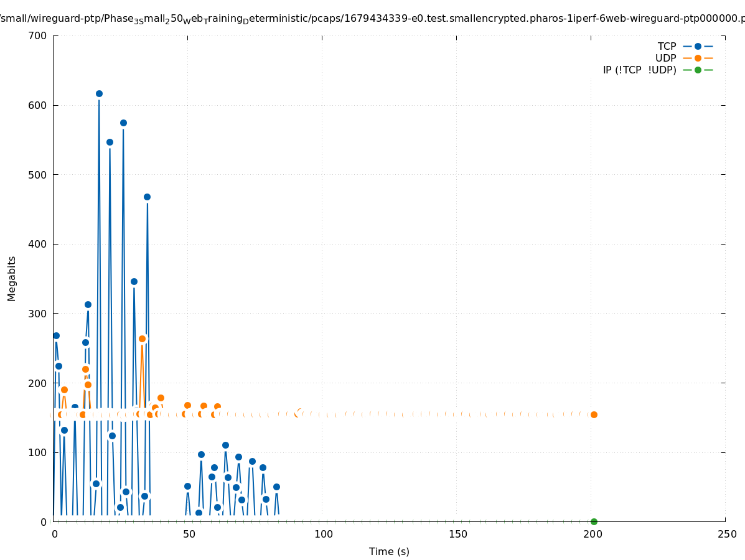The image size is (745, 560).
Task: Click the 700 tick label on the y-axis
Action: click(x=38, y=35)
